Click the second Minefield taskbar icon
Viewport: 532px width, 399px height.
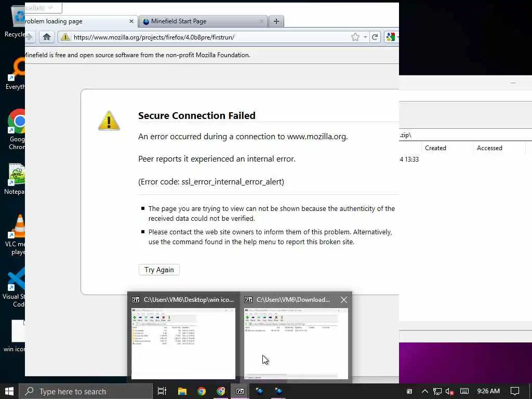(278, 391)
